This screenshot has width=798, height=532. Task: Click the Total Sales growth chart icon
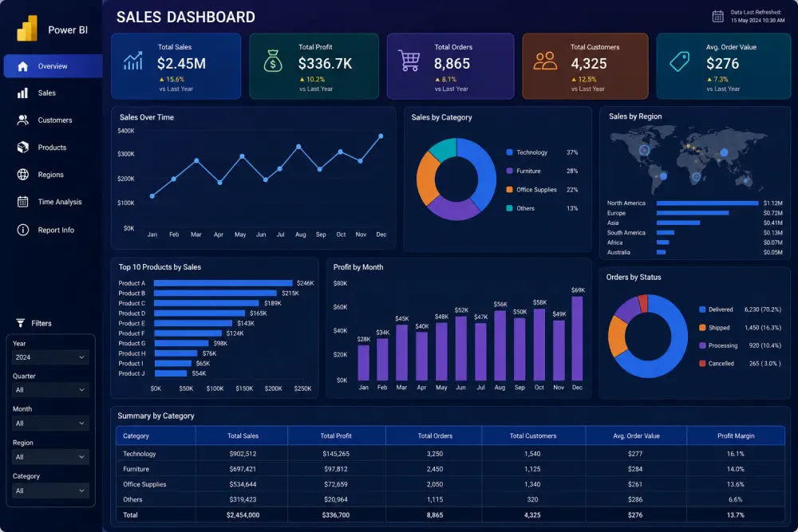132,61
